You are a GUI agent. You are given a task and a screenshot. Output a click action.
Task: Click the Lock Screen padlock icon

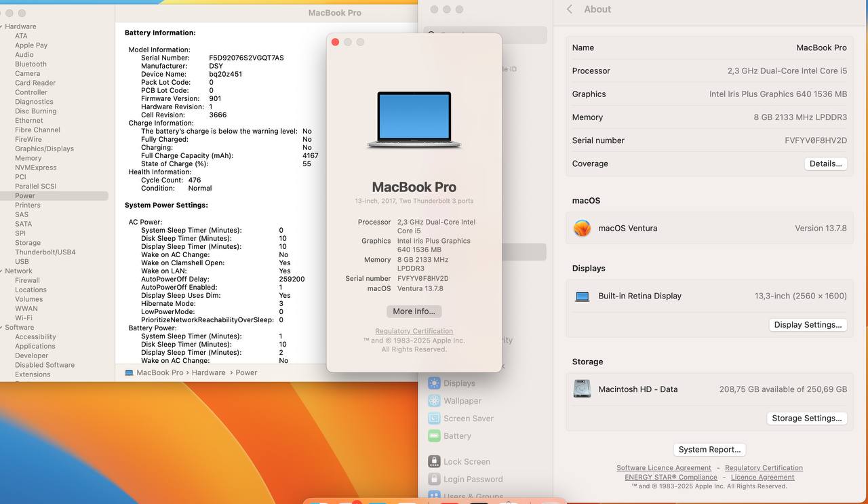click(434, 462)
